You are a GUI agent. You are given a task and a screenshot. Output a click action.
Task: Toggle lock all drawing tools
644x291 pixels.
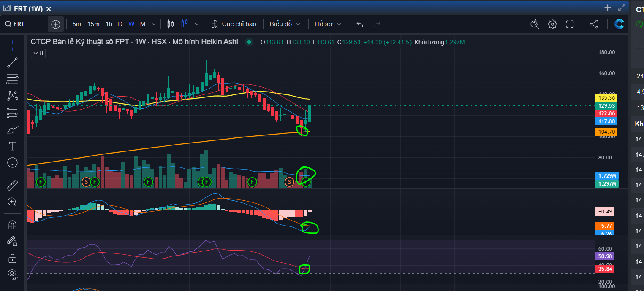tap(13, 258)
